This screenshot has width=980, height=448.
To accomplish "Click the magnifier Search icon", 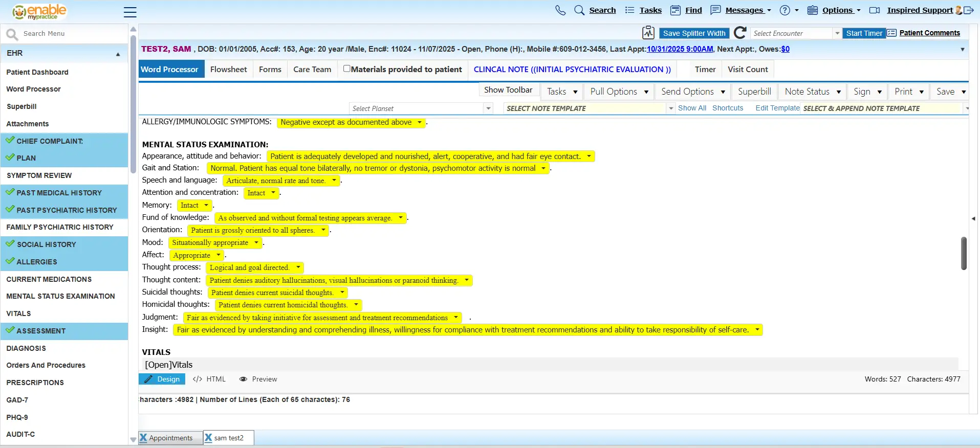I will 579,10.
